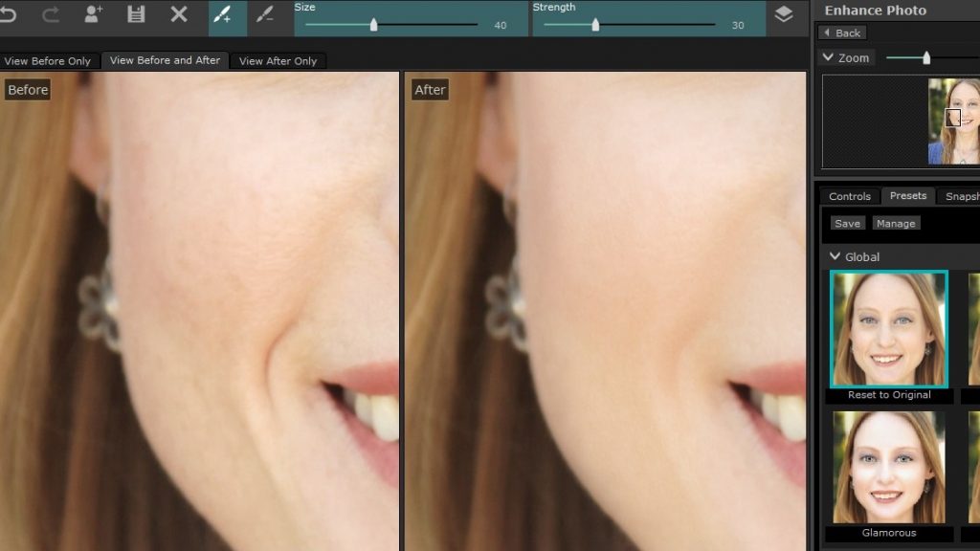
Task: Select View Before and After mode
Action: [x=165, y=60]
